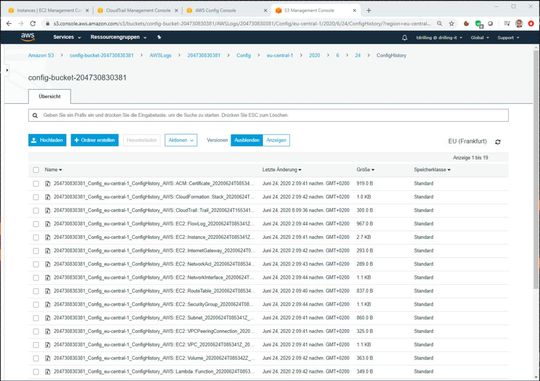Reload the page in browser
Viewport: 540px width, 381px height.
coord(33,23)
